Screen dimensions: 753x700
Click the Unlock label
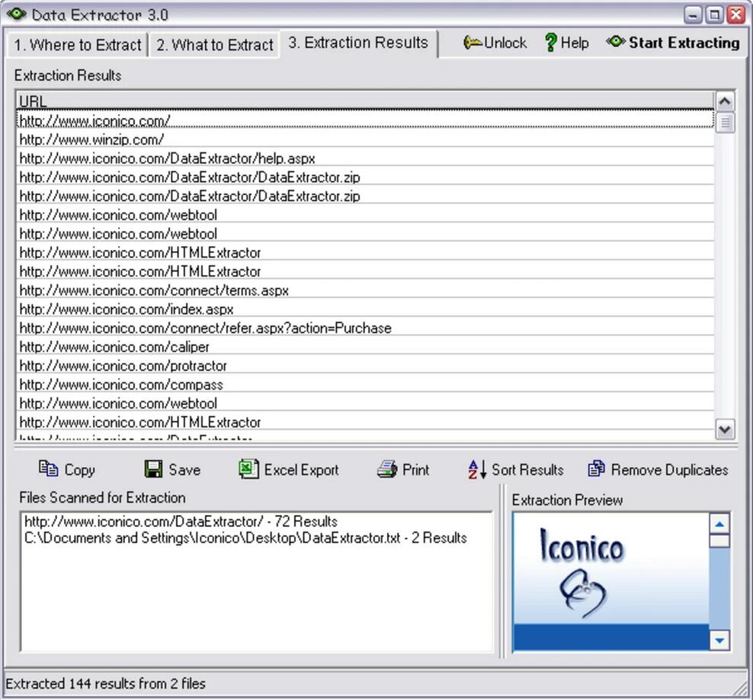(x=505, y=43)
